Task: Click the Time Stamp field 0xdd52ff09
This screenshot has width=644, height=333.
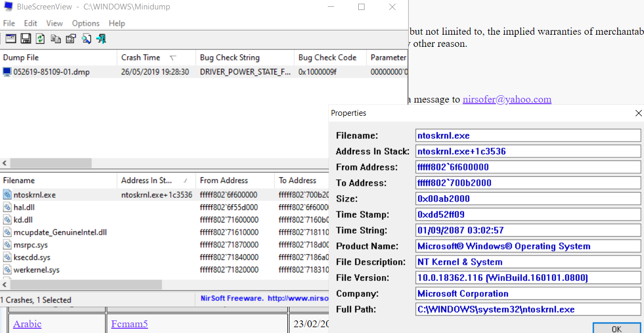Action: click(528, 215)
